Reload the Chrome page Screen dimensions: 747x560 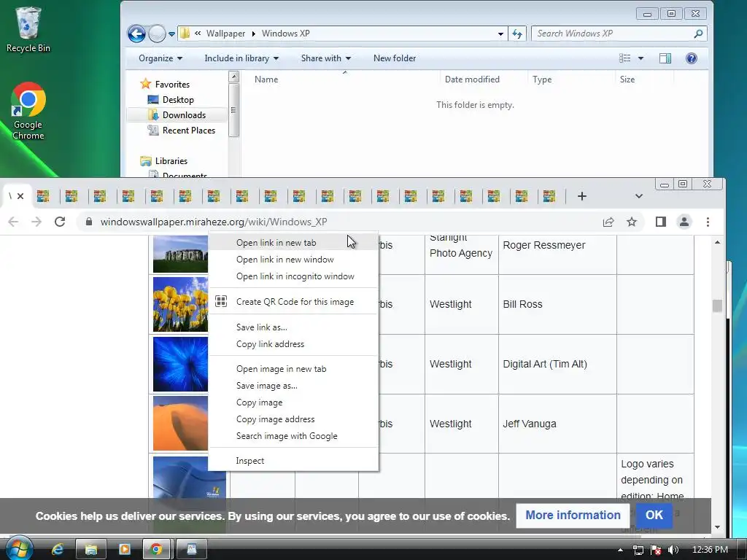pos(60,222)
